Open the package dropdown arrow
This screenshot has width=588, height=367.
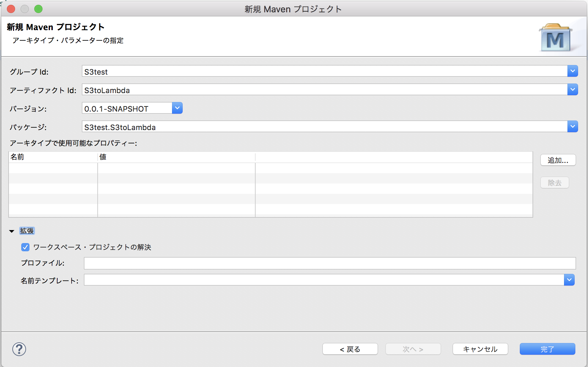(573, 127)
